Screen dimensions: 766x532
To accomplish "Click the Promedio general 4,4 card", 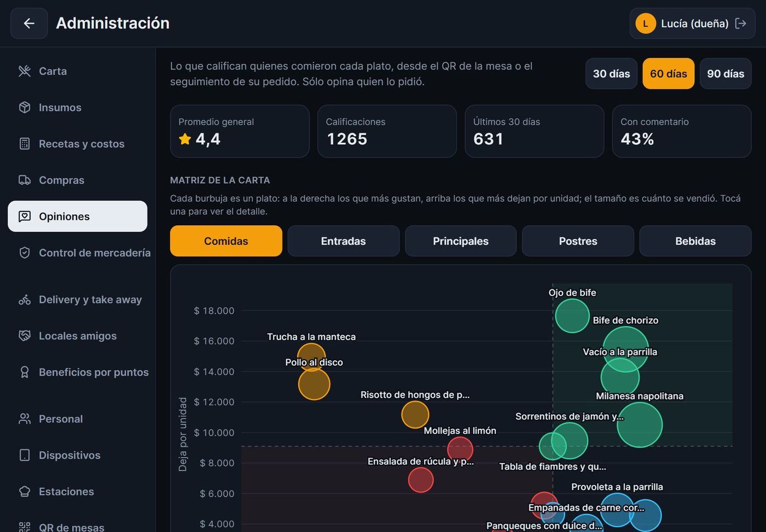I will (x=240, y=131).
